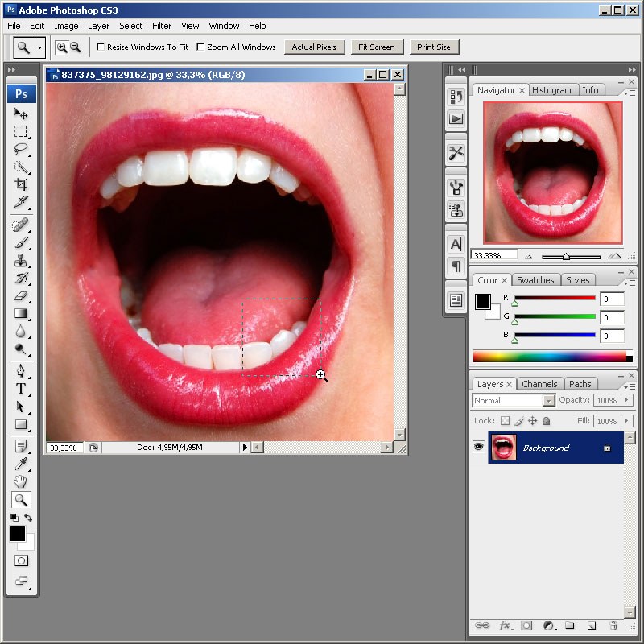Pick the Clone Stamp tool

pos(21,260)
